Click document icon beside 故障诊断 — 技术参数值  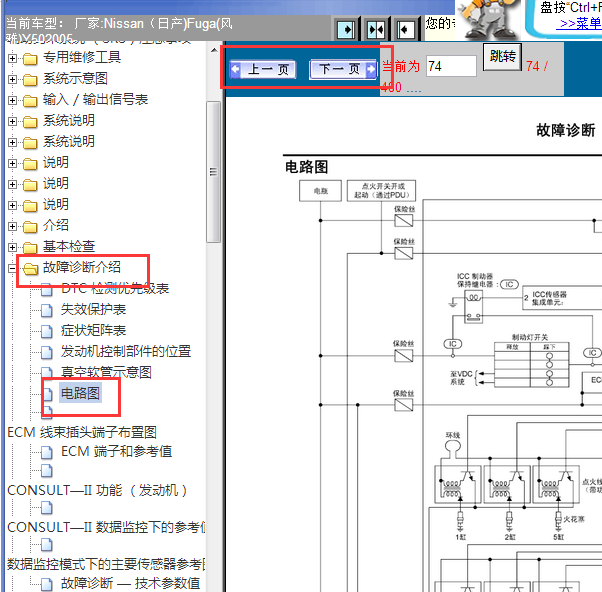tap(46, 584)
